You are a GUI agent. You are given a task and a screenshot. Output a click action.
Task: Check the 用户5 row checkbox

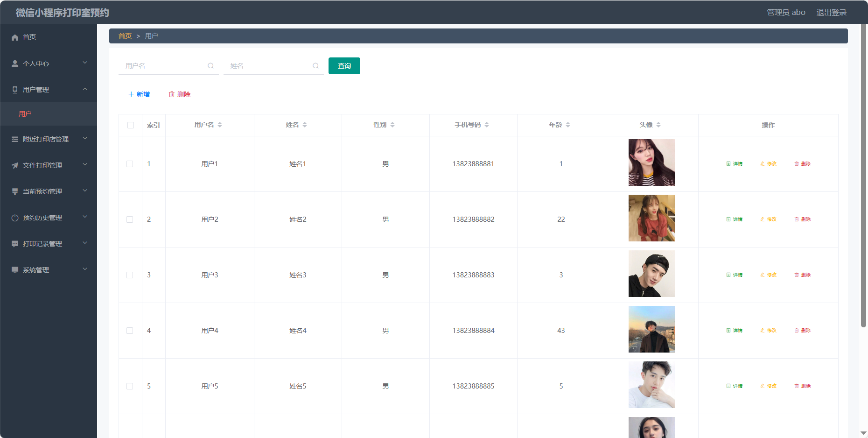pos(130,386)
